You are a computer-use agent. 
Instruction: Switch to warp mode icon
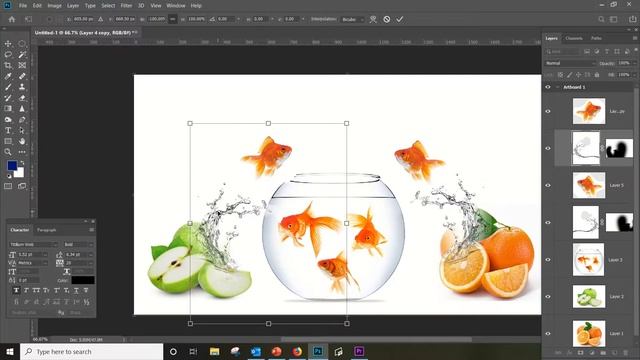[x=373, y=19]
